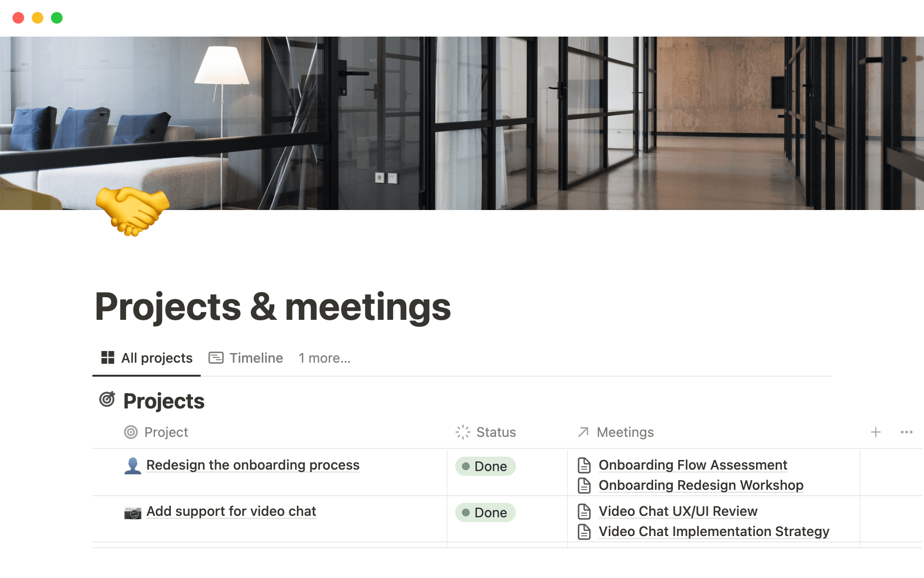Open the Done status pill on video chat row
The width and height of the screenshot is (924, 578).
(x=485, y=512)
